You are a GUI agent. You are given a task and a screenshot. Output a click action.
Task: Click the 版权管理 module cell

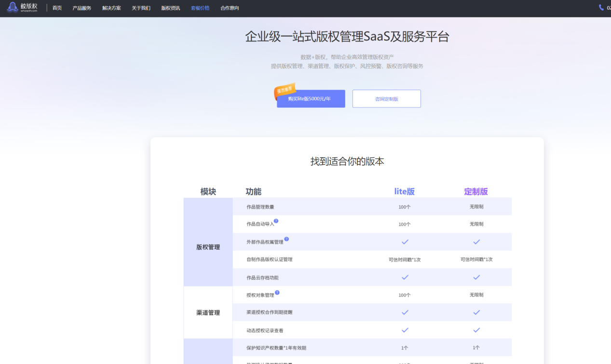point(208,247)
